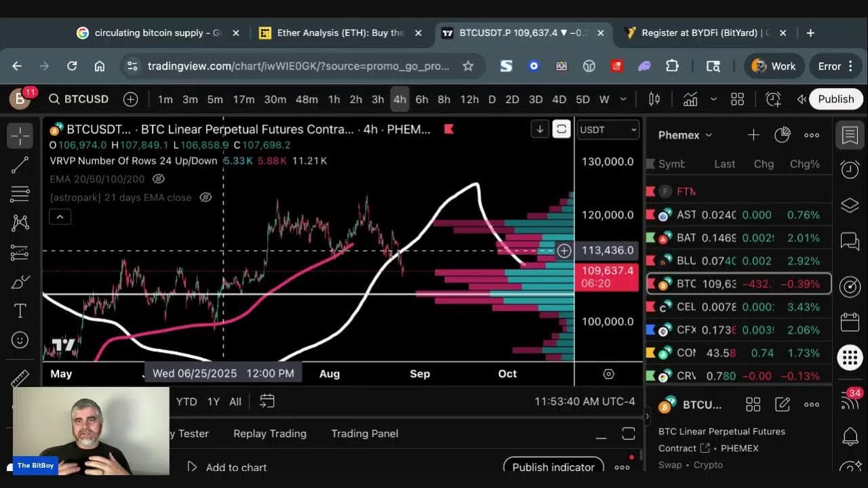Image resolution: width=868 pixels, height=488 pixels.
Task: Click the Publish indicator button
Action: [x=553, y=467]
